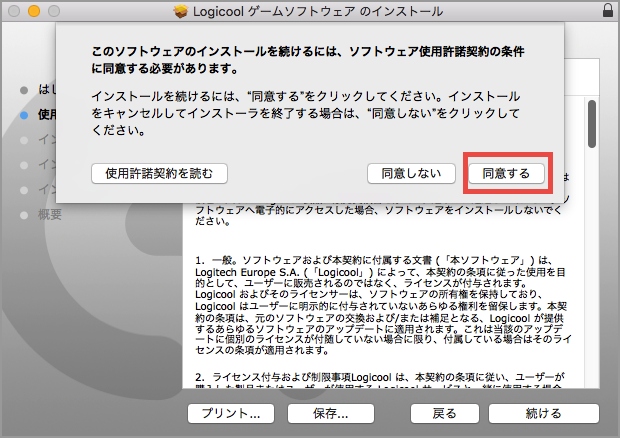Click the lock icon in the title bar
Screen dimensions: 620x438
(608, 10)
